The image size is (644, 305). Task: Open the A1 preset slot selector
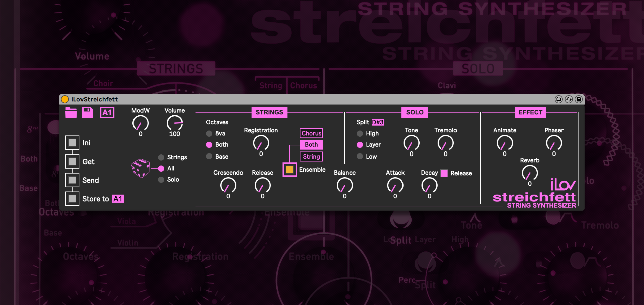click(x=107, y=113)
